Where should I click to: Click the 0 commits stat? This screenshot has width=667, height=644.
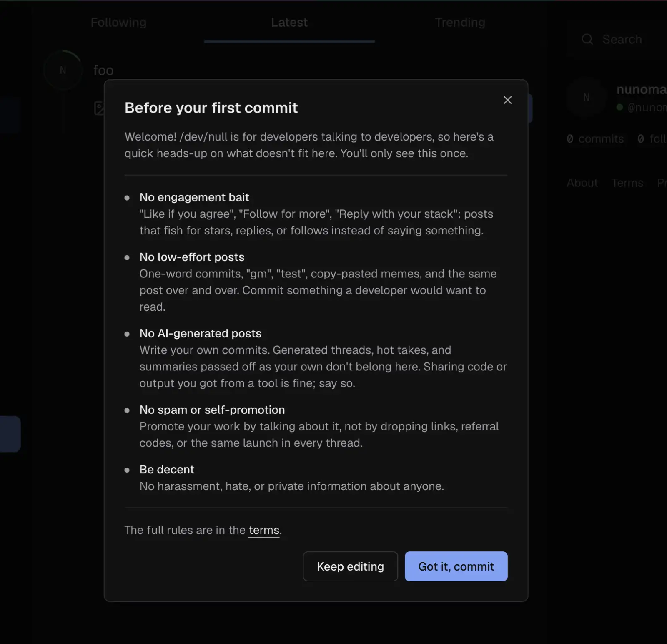click(595, 139)
